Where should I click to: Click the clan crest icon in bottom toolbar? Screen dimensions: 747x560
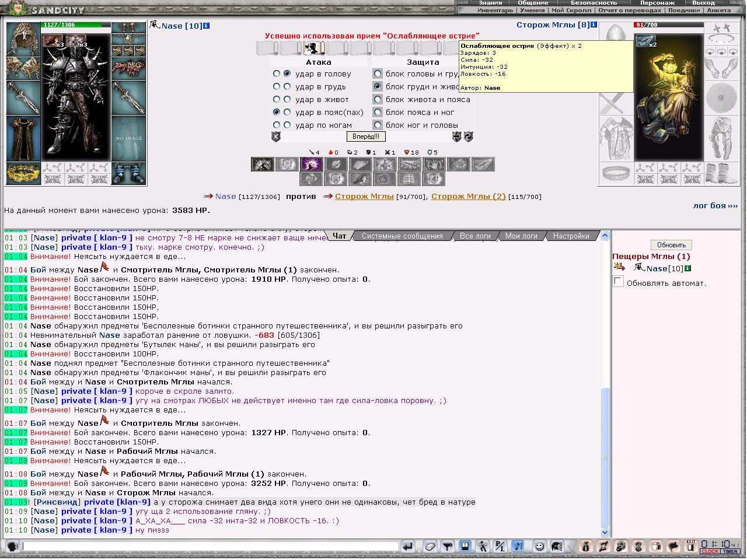(639, 547)
